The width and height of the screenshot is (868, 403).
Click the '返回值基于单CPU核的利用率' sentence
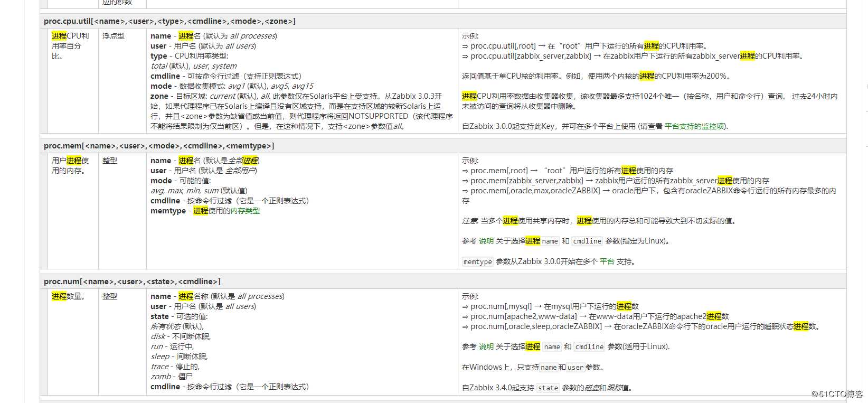click(597, 76)
